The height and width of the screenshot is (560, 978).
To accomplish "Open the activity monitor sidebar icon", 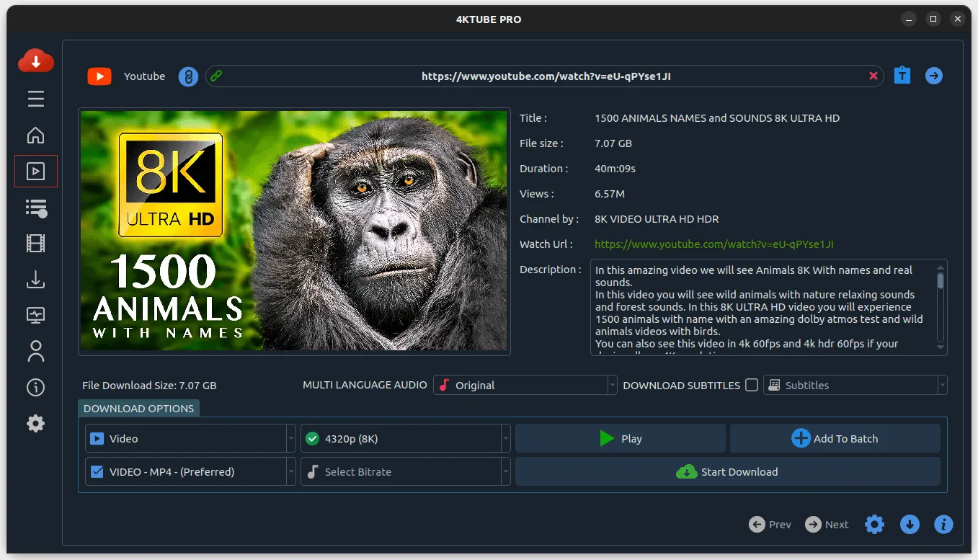I will coord(36,315).
